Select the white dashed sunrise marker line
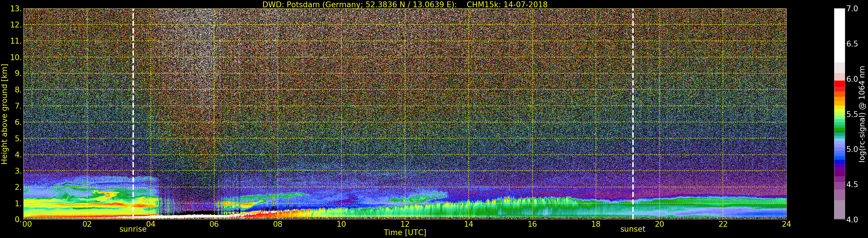The width and height of the screenshot is (868, 238). 133,114
